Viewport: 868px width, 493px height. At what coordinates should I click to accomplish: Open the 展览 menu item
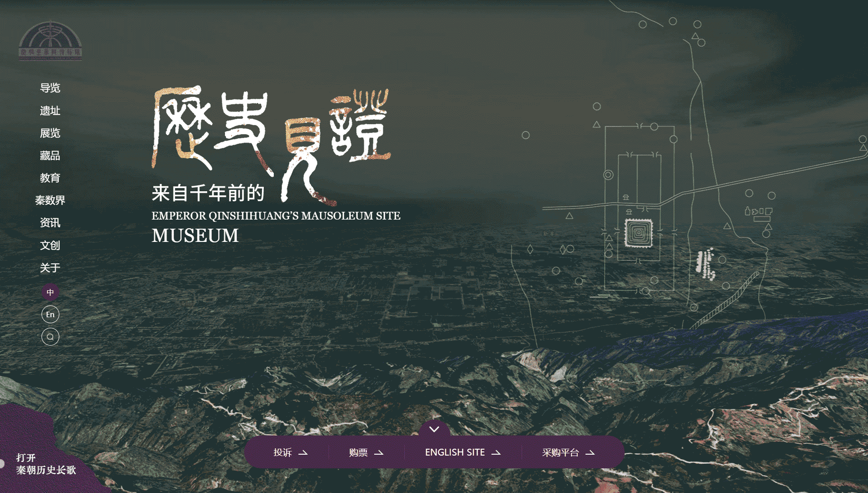[x=50, y=133]
